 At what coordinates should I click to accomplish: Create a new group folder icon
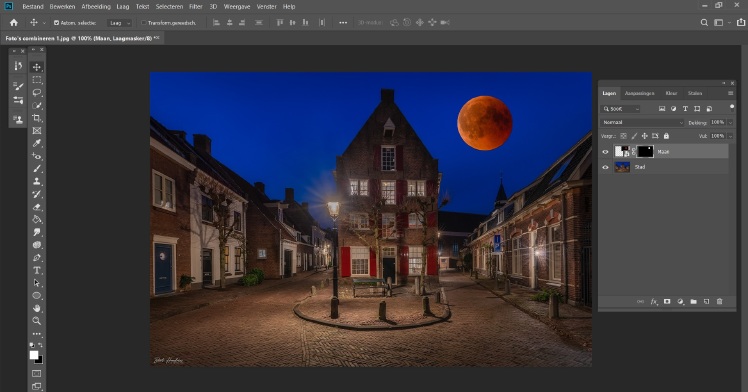[x=694, y=301]
